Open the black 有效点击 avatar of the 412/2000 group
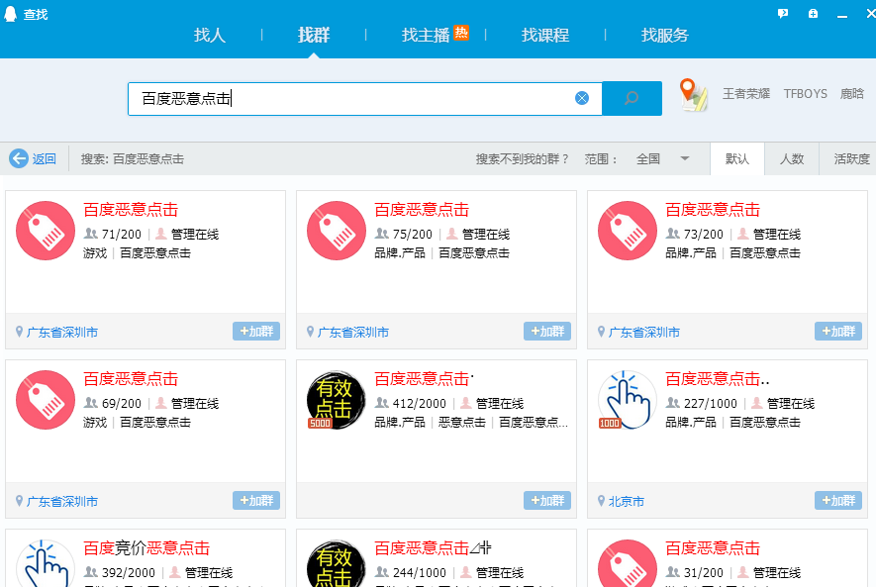Viewport: 876px width, 588px height. click(337, 400)
